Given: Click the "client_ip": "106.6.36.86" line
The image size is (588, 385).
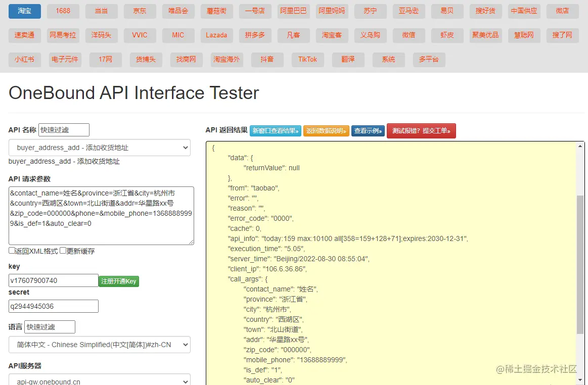Looking at the screenshot, I should (x=267, y=269).
